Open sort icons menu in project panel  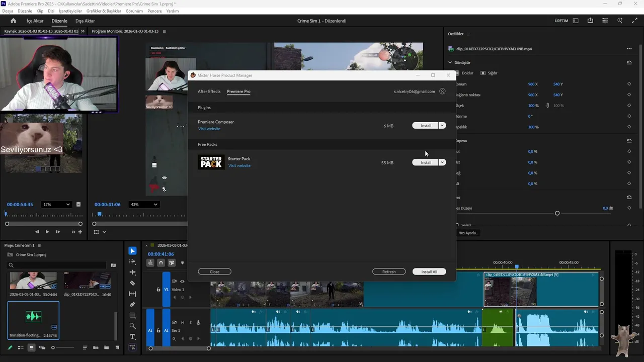[85, 347]
